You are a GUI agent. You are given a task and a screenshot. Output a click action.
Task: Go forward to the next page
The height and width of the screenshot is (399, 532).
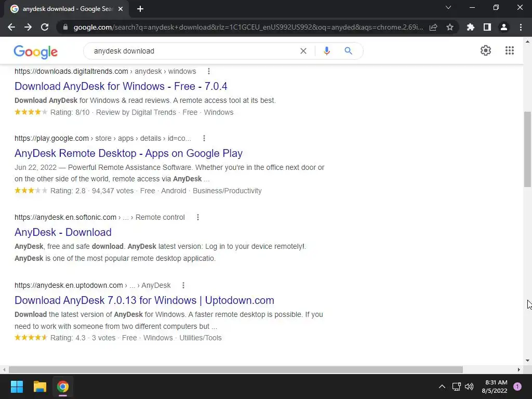28,27
